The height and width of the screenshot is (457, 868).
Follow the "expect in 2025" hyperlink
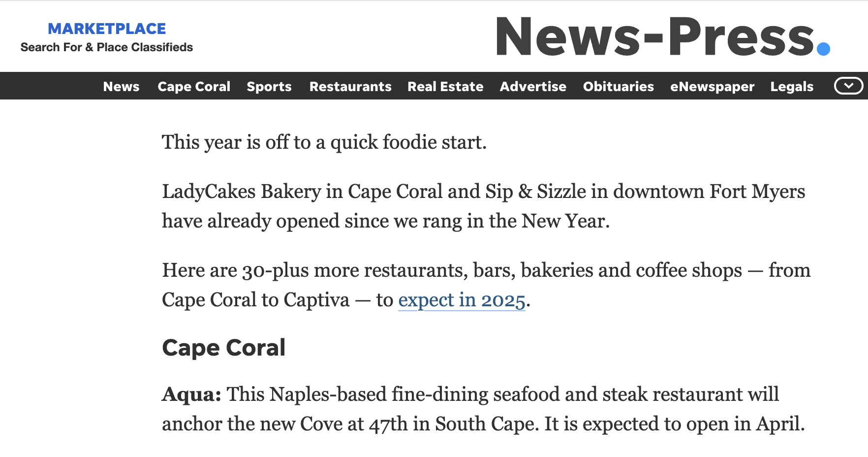[462, 300]
